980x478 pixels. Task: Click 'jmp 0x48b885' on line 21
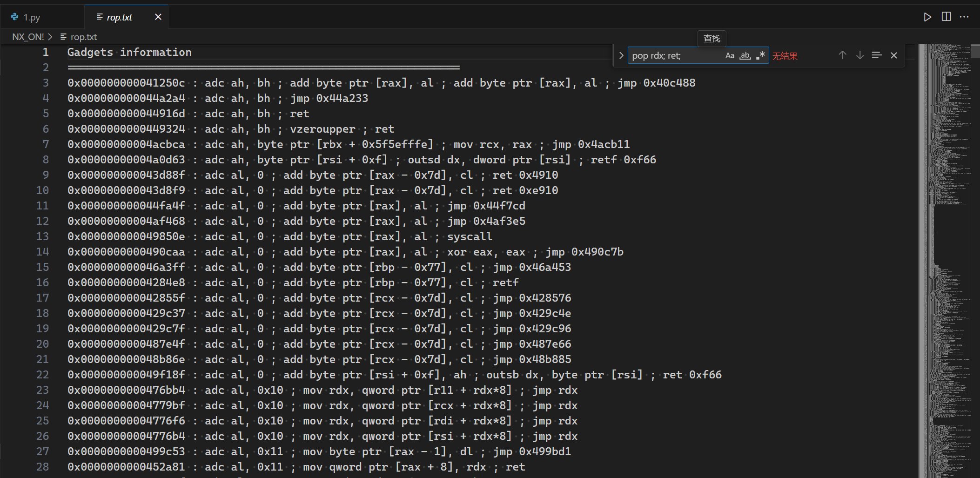coord(532,359)
